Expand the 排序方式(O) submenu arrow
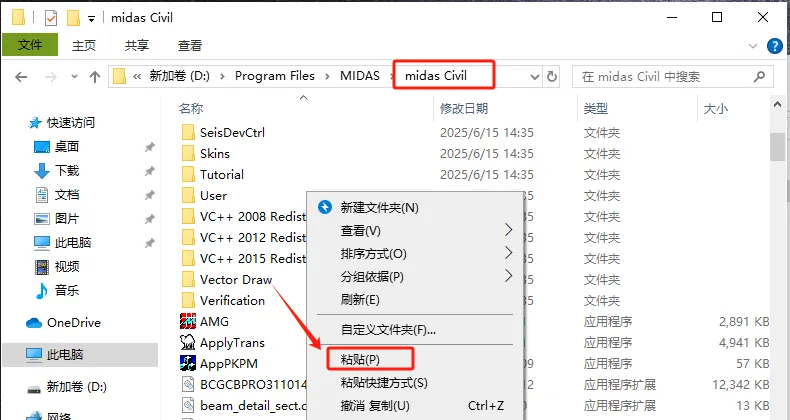The height and width of the screenshot is (420, 790). click(508, 253)
